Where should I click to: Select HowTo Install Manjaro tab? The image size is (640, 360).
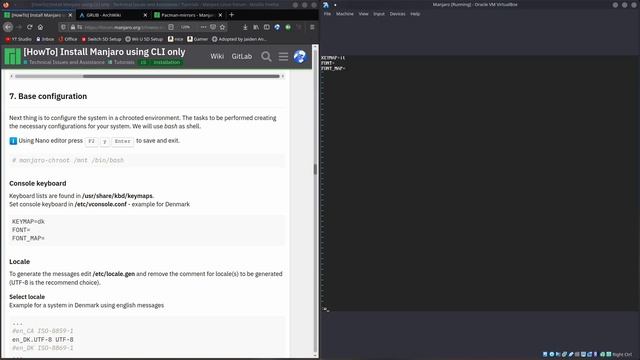click(x=38, y=15)
